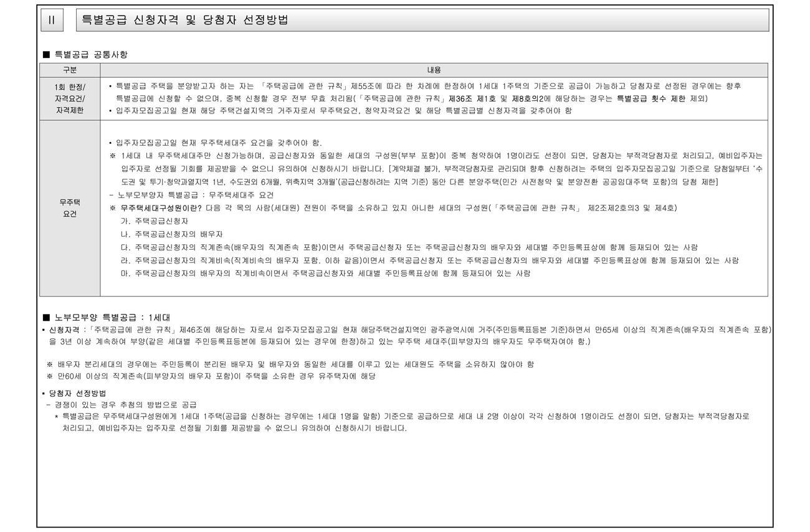
Task: Click the item starting '마. 주택공급신청자의 배우자의 직계비속'
Action: (x=326, y=273)
